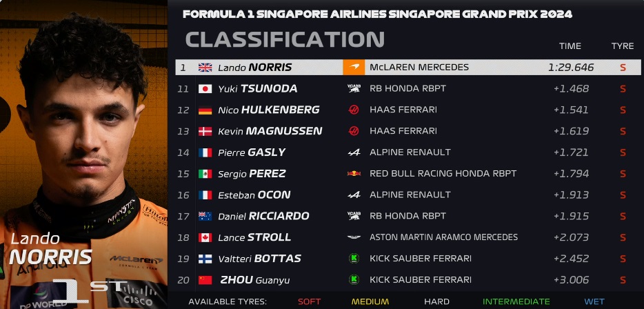Image resolution: width=644 pixels, height=309 pixels.
Task: Click the Australian flag beside Daniel Ricciardo
Action: (x=205, y=216)
